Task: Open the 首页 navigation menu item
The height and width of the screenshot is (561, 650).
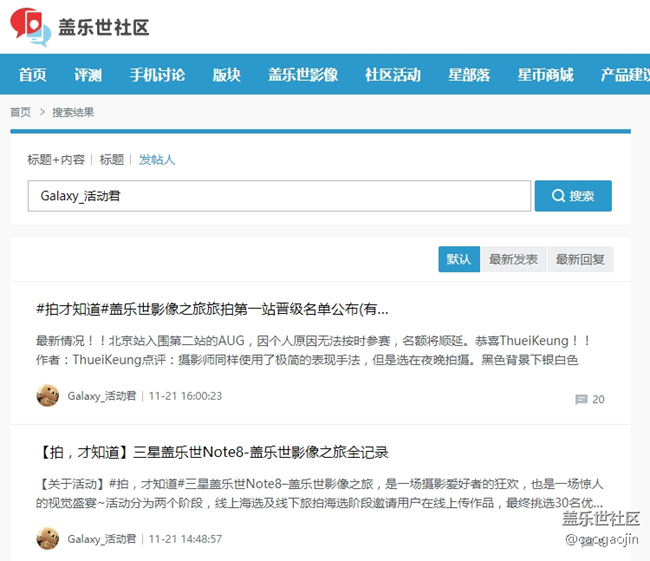Action: click(32, 75)
